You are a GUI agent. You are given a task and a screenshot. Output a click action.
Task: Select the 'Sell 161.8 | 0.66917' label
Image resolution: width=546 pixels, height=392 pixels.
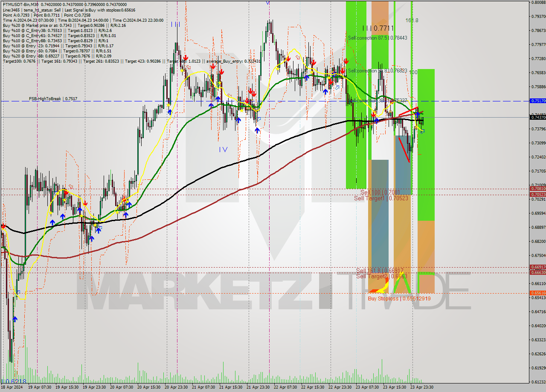[380, 271]
